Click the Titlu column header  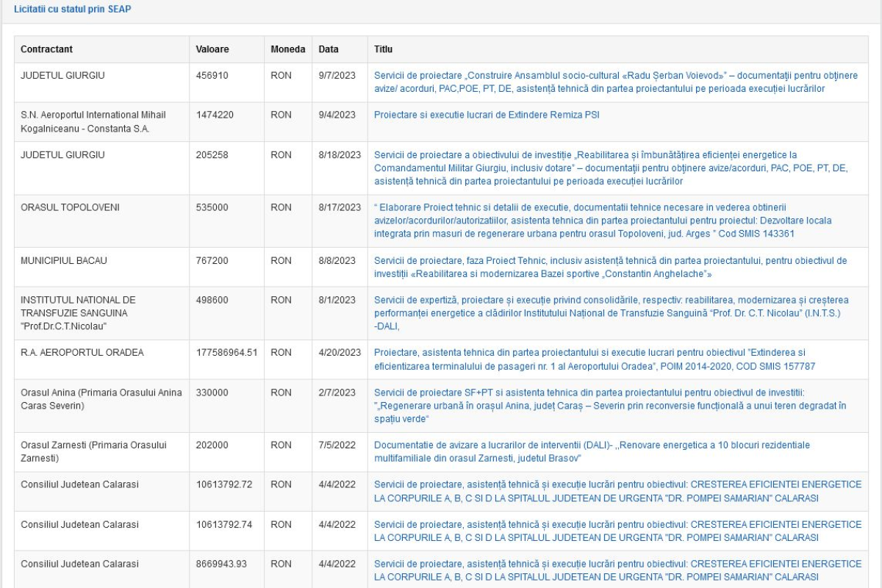383,49
